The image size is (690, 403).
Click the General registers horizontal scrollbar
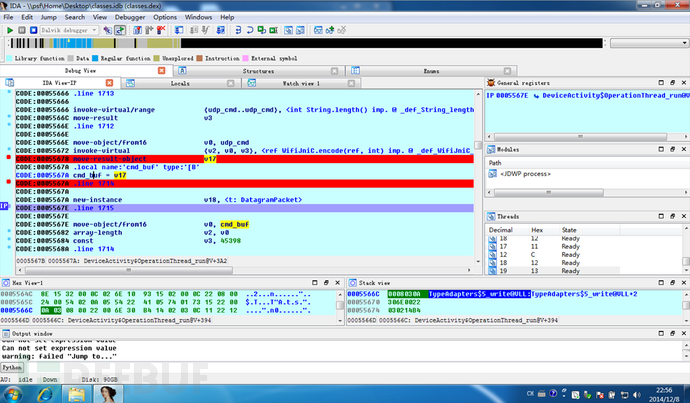[x=587, y=137]
